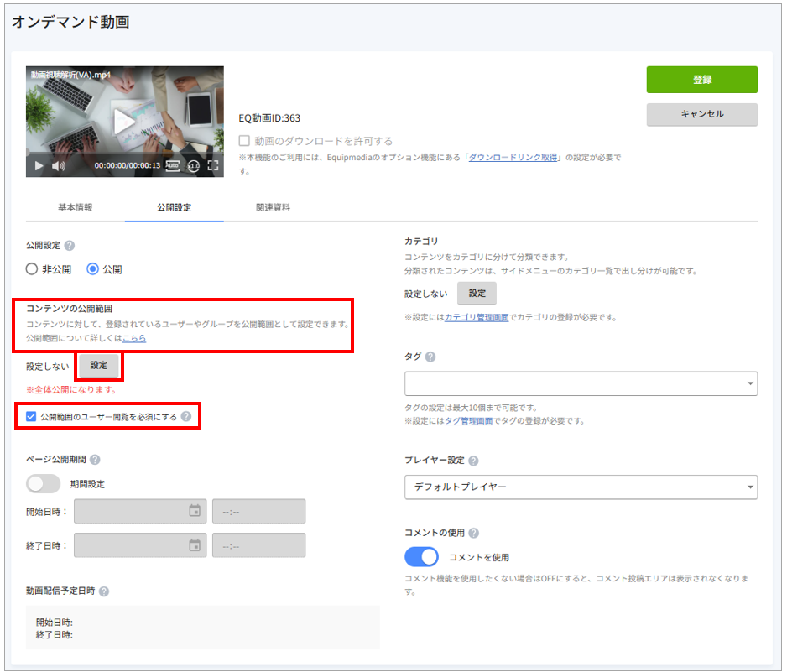Click the 開始日時 time field
Image resolution: width=787 pixels, height=672 pixels.
coord(258,512)
